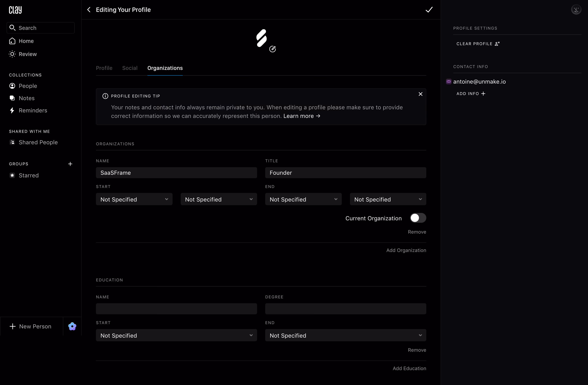
Task: Click Clear Profile
Action: click(x=478, y=44)
